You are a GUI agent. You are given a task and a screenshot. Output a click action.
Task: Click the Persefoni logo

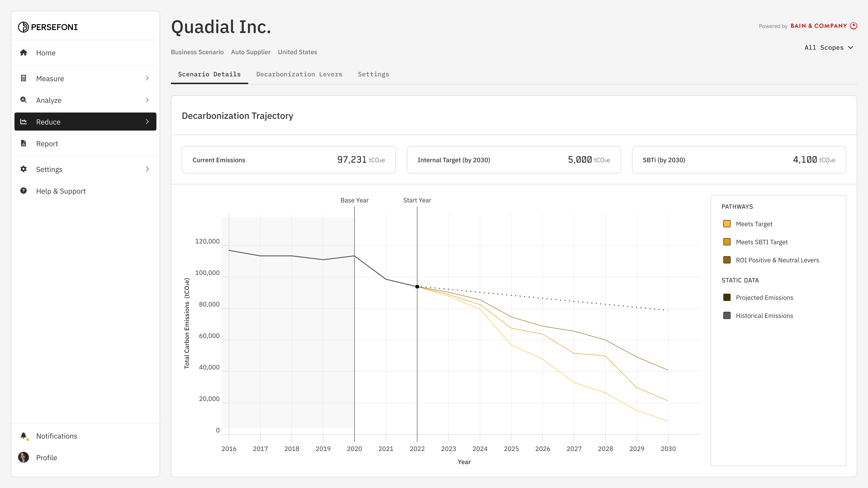48,27
